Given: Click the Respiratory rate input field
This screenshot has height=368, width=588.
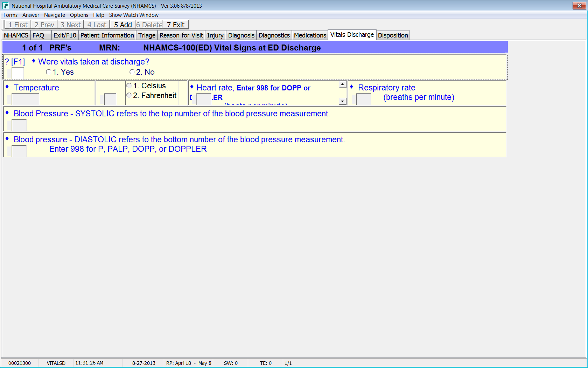Looking at the screenshot, I should (364, 99).
